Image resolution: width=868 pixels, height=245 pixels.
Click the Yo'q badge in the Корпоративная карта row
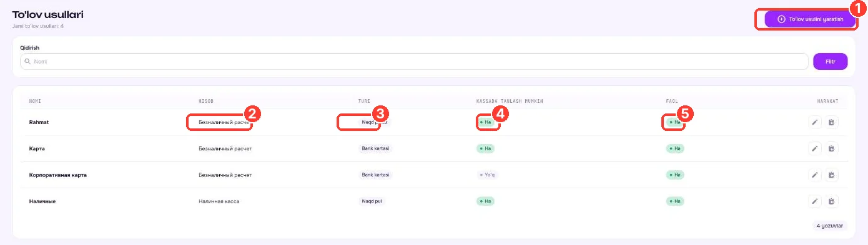coord(487,175)
